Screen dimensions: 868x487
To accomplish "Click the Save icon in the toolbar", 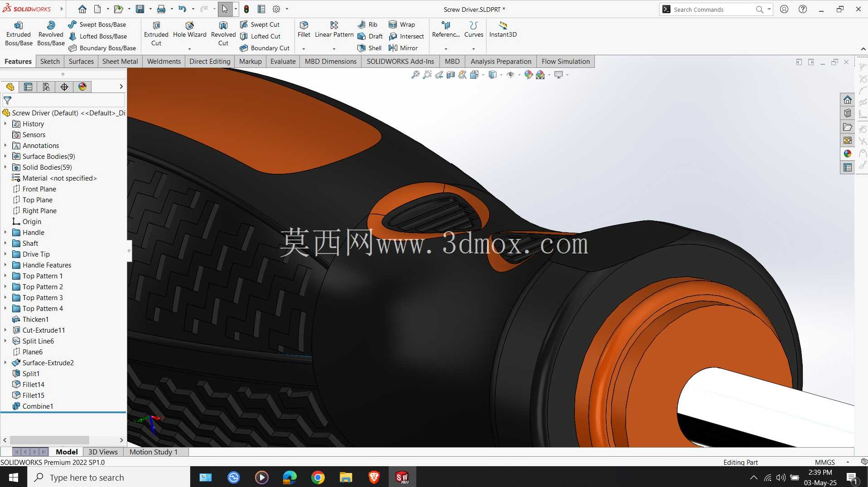I will coord(140,9).
